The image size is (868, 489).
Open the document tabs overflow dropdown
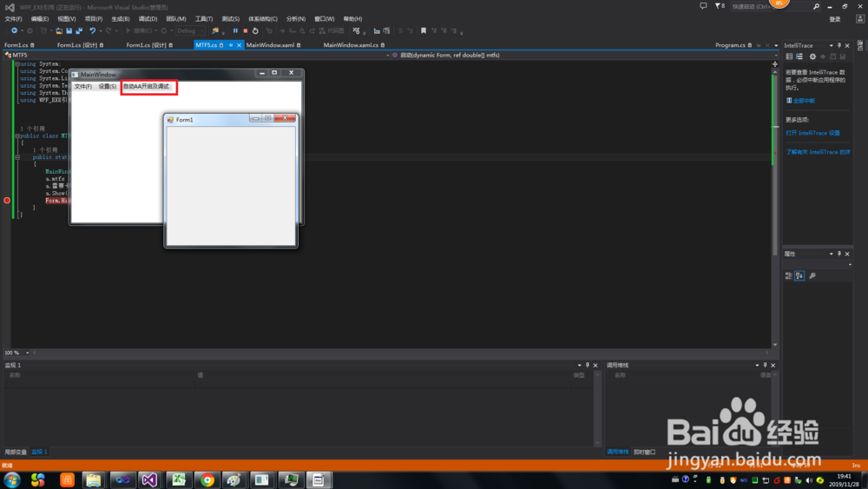(776, 45)
